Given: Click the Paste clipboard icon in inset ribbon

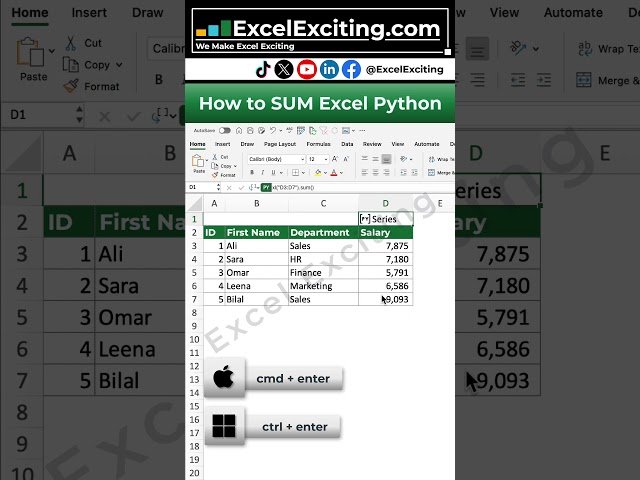Looking at the screenshot, I should coord(198,161).
